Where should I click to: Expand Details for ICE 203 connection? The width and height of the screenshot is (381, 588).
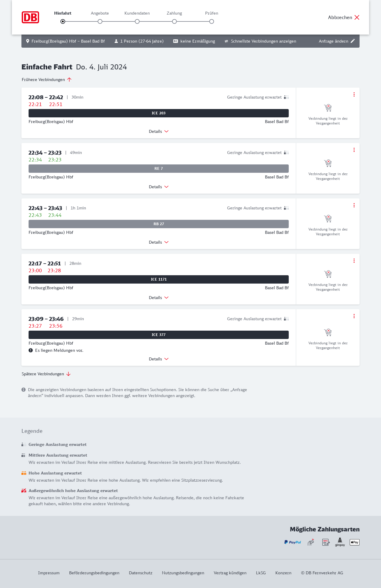[159, 131]
